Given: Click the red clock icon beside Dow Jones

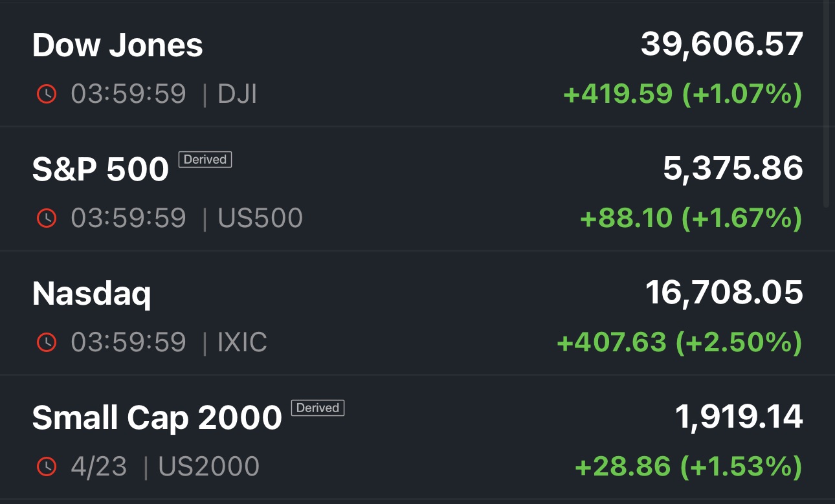Looking at the screenshot, I should [x=47, y=94].
